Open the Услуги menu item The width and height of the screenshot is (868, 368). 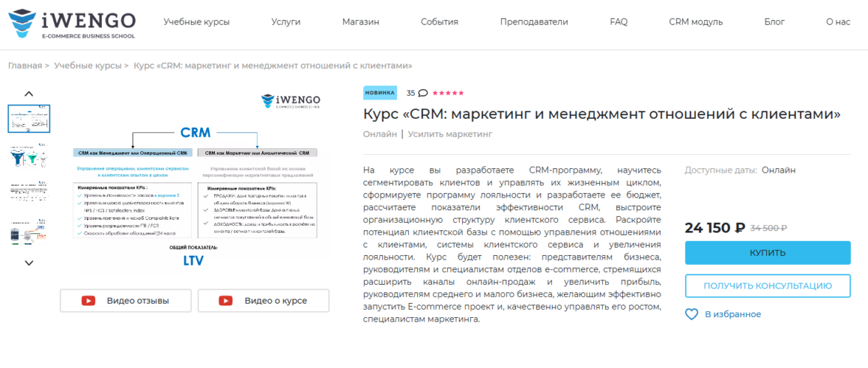click(x=286, y=22)
